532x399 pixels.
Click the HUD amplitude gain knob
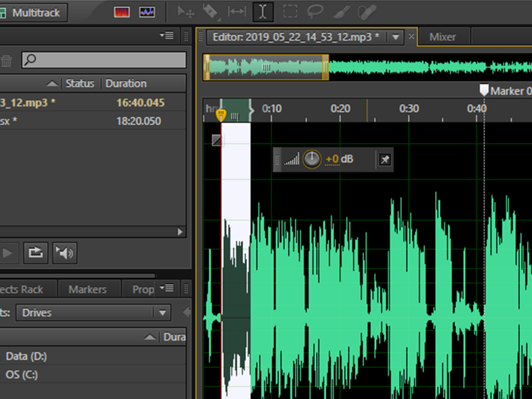pos(312,159)
